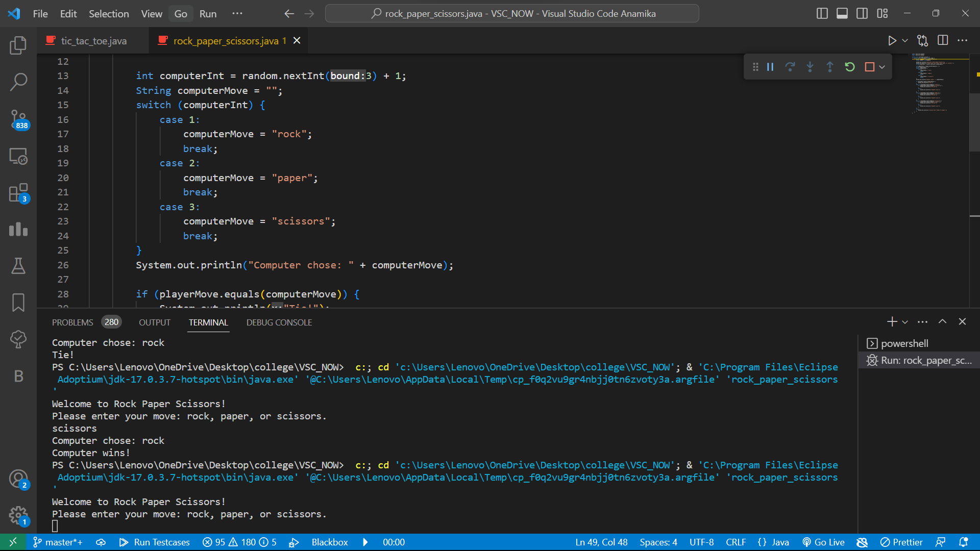Select the powershell terminal entry
The image size is (980, 551).
[904, 343]
